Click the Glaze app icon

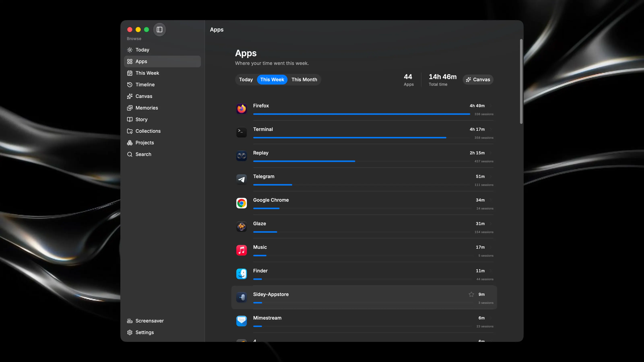point(242,227)
